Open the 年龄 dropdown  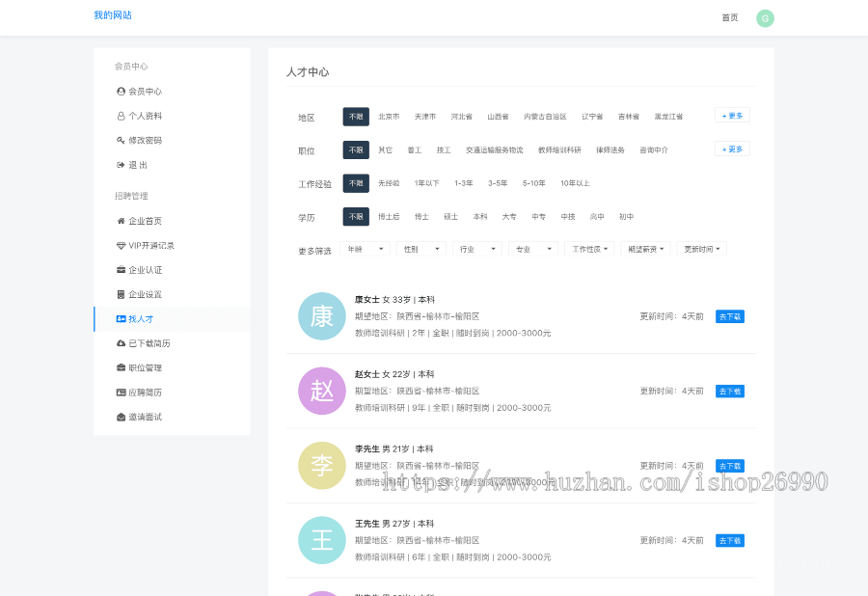coord(365,249)
